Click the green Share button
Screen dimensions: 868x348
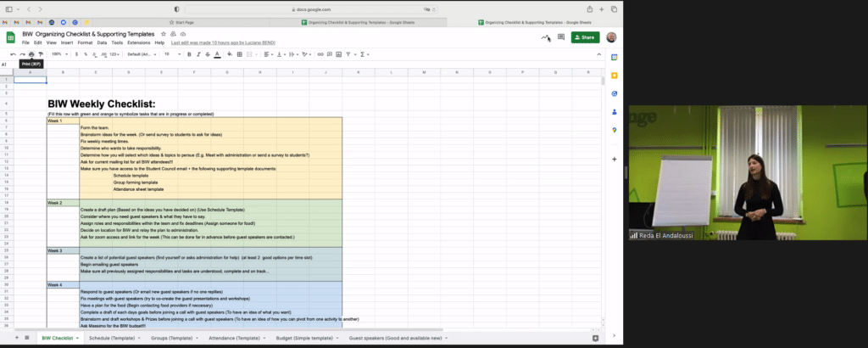pos(585,37)
